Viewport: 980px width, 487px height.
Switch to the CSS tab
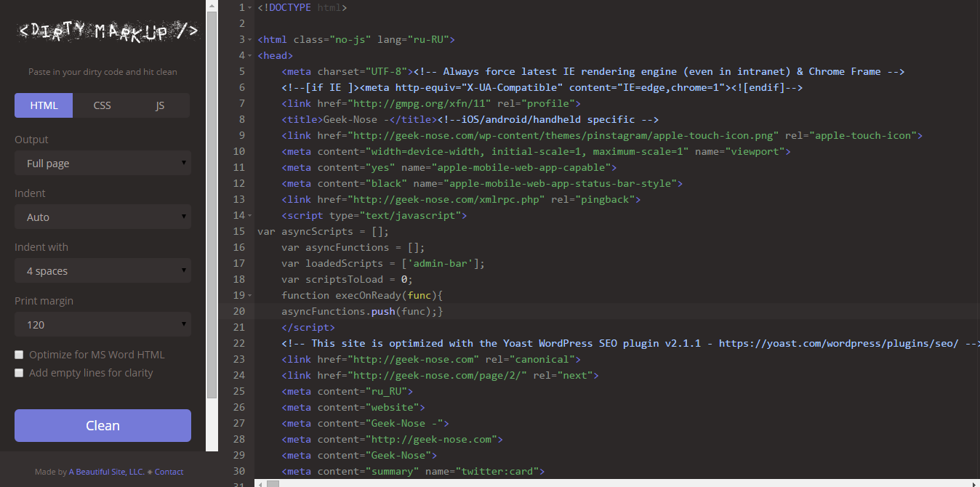coord(103,105)
